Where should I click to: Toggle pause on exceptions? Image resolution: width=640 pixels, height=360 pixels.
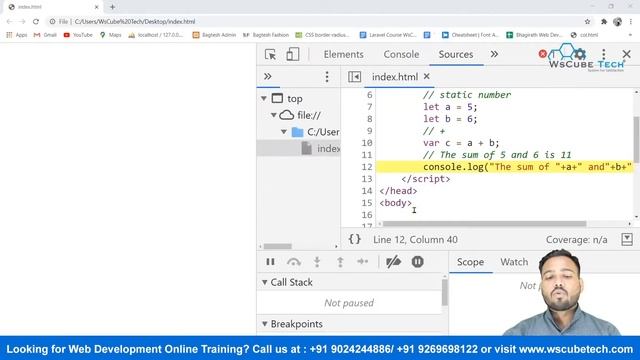tap(417, 262)
